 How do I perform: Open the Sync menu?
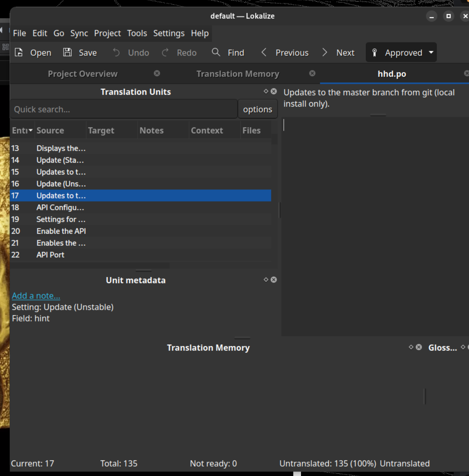[x=79, y=33]
